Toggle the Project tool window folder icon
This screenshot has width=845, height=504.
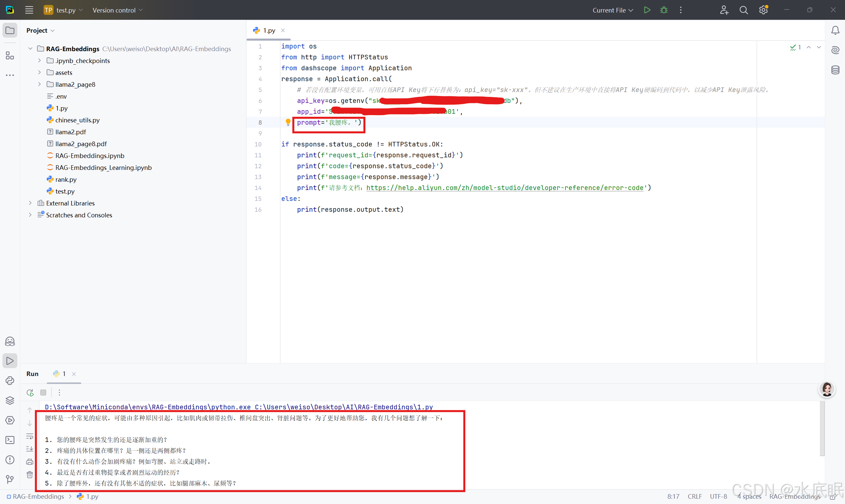pos(10,31)
